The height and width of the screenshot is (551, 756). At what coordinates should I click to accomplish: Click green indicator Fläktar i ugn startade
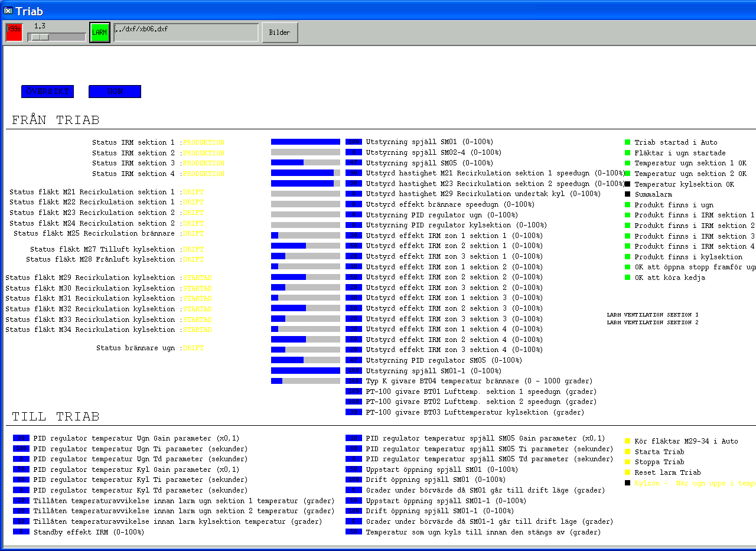pos(628,153)
